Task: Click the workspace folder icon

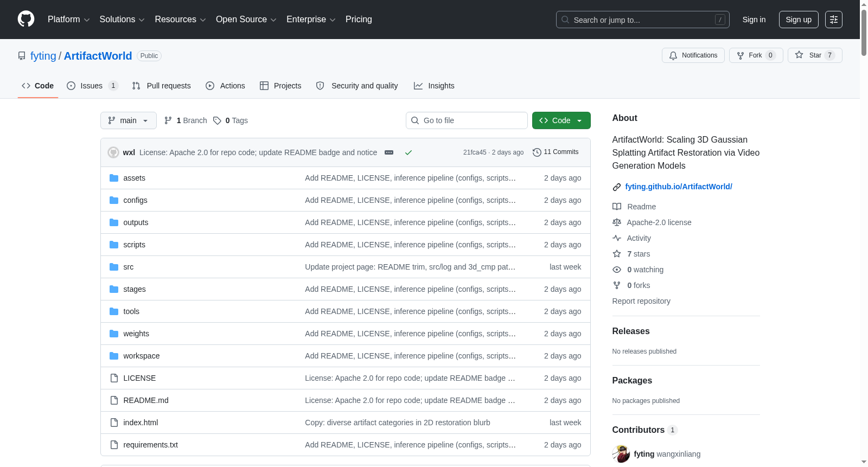Action: (114, 356)
